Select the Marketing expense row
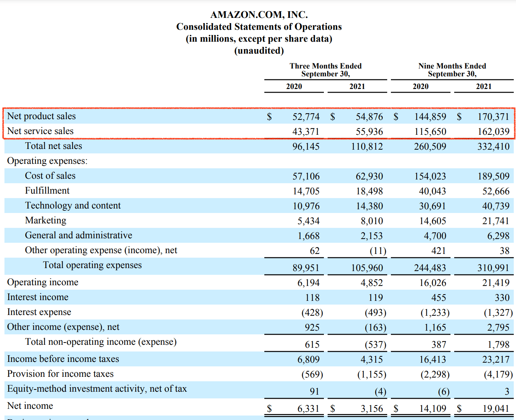Viewport: 516px width, 420px height. pos(45,220)
